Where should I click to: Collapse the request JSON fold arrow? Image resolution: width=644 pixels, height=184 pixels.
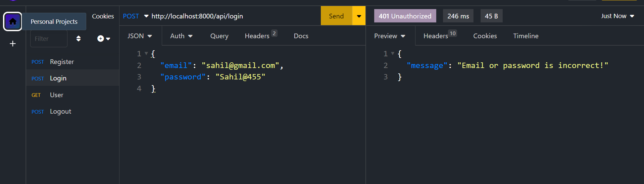(146, 53)
